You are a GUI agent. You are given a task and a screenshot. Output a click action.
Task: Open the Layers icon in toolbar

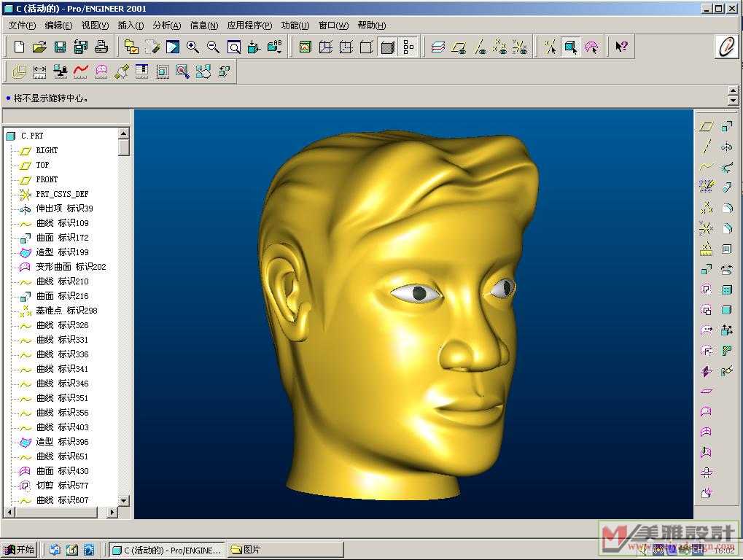438,47
